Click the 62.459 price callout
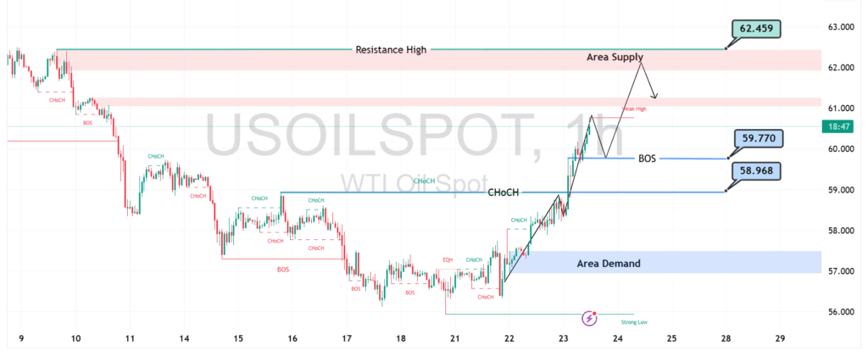Image resolution: width=868 pixels, height=357 pixels. click(x=756, y=28)
